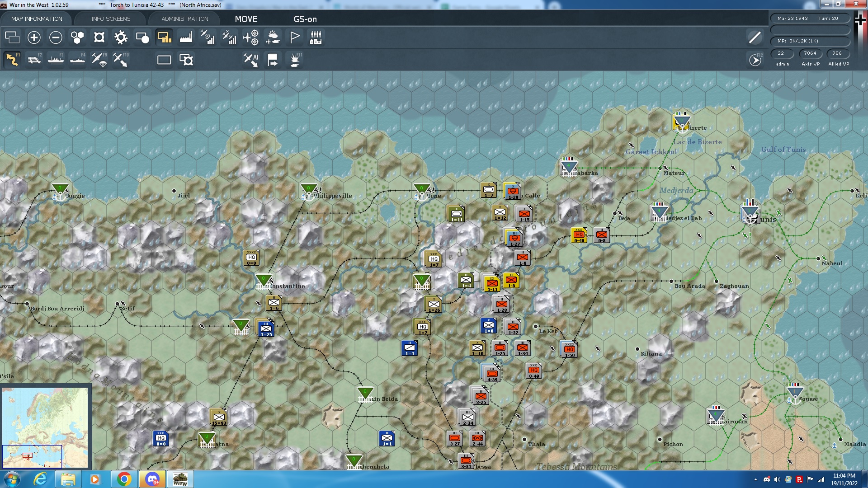Open the INFO SCREENS tab
This screenshot has height=488, width=868.
111,19
